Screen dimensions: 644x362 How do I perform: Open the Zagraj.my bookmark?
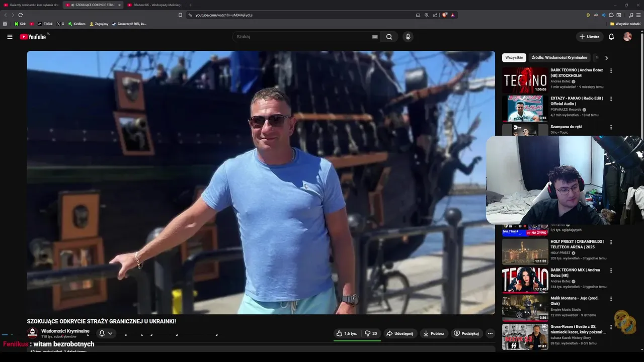(x=99, y=24)
